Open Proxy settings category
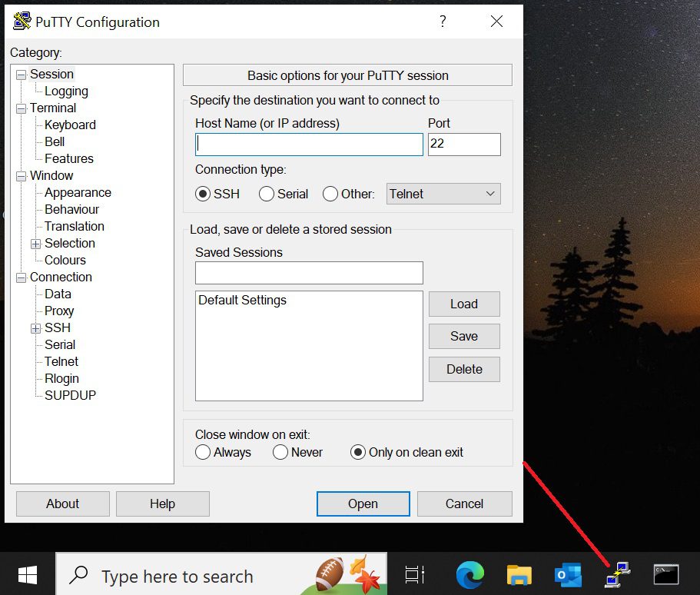 (59, 311)
